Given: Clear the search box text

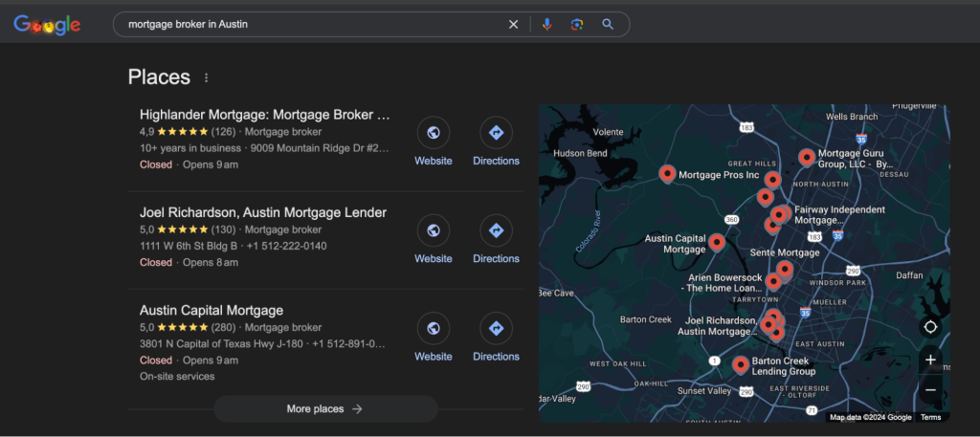Looking at the screenshot, I should 513,25.
